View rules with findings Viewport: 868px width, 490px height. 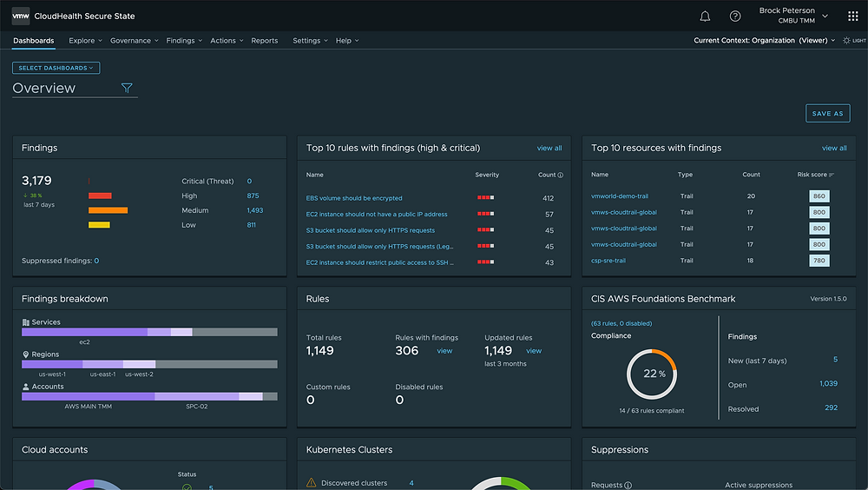444,351
